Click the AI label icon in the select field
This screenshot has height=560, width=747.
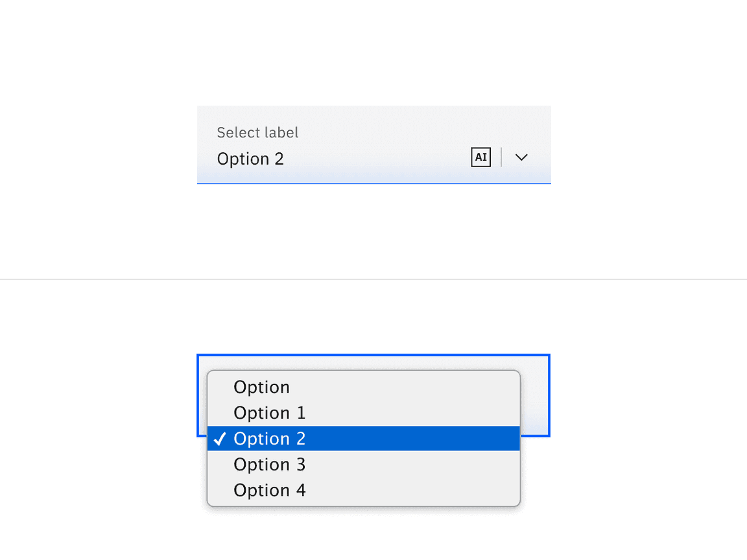coord(480,157)
